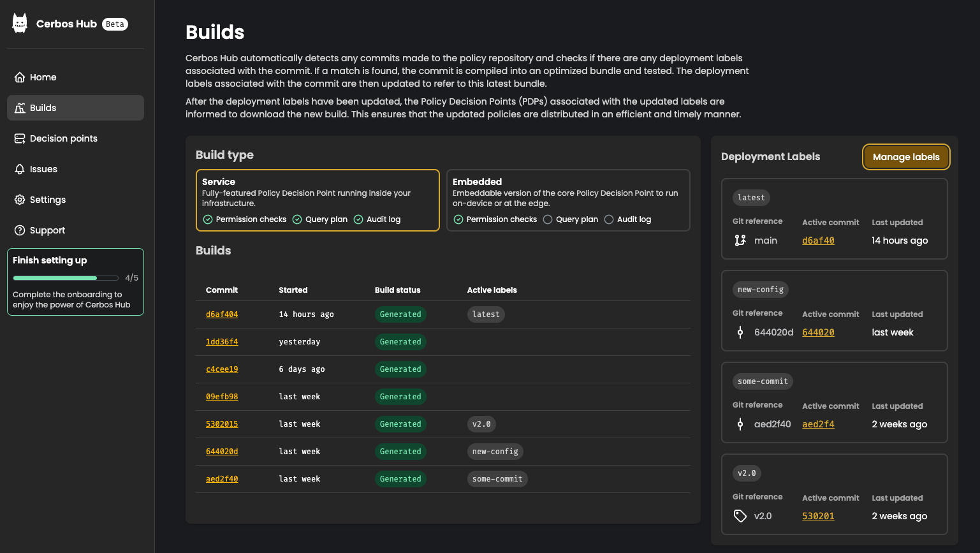Screen dimensions: 980x553
Task: Open active commit 530201 for v2.0
Action: [x=818, y=516]
